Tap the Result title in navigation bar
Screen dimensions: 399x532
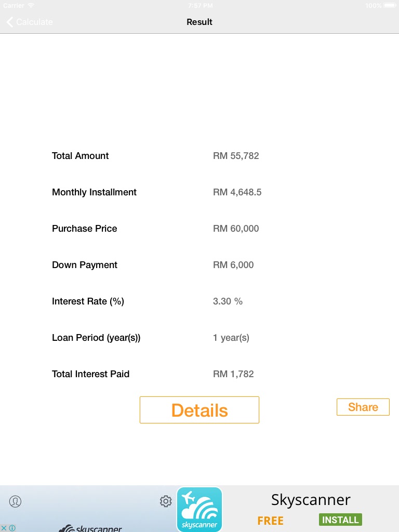(199, 22)
